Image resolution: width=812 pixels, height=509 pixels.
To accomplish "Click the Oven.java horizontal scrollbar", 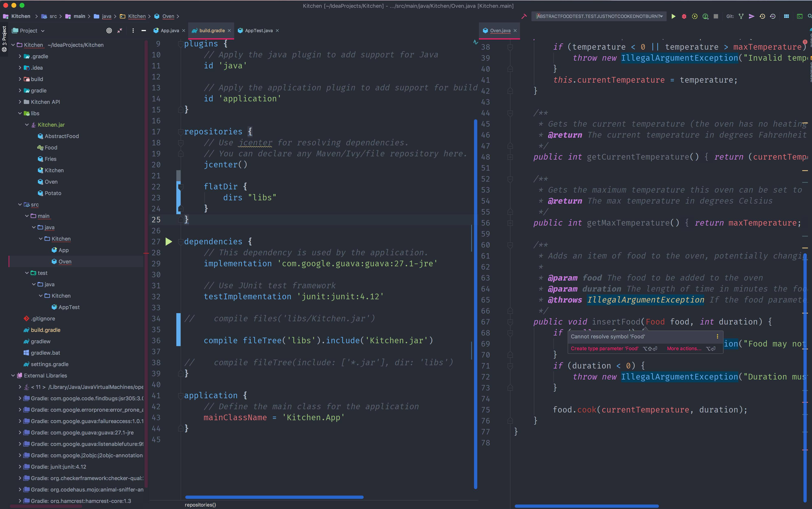I will 586,506.
